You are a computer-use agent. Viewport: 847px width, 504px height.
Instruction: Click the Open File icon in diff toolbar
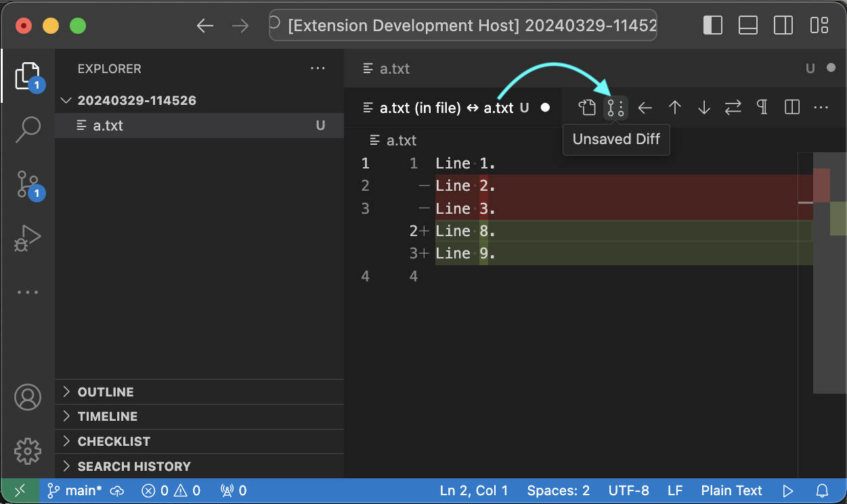point(586,108)
